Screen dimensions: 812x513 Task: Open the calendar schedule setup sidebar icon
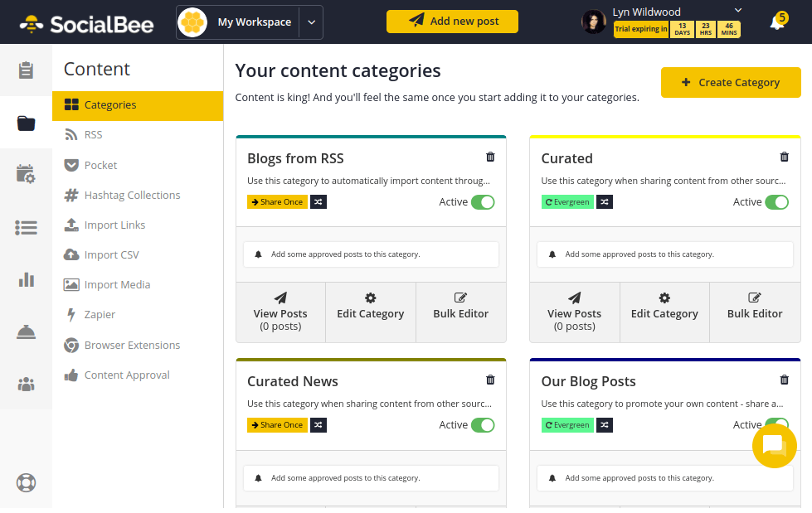coord(26,174)
